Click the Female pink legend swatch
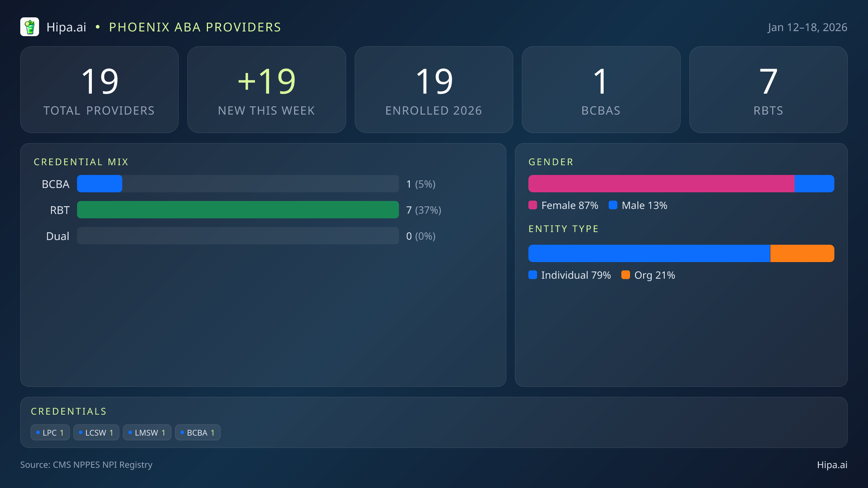Screen dimensions: 868x488 tap(533, 205)
